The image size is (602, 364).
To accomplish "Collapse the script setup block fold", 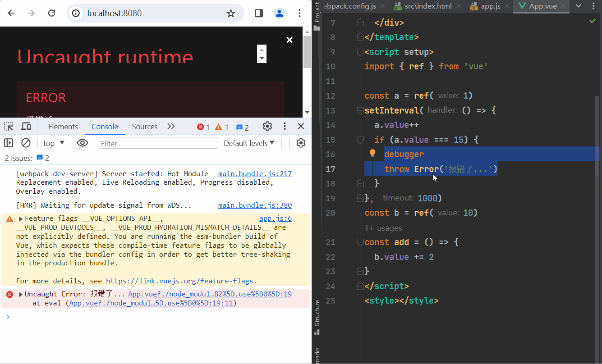I will click(360, 52).
